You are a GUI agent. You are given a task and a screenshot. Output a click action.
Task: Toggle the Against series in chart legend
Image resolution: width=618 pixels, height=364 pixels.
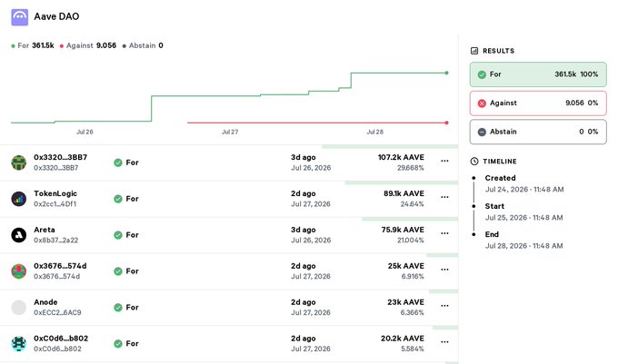click(x=88, y=45)
